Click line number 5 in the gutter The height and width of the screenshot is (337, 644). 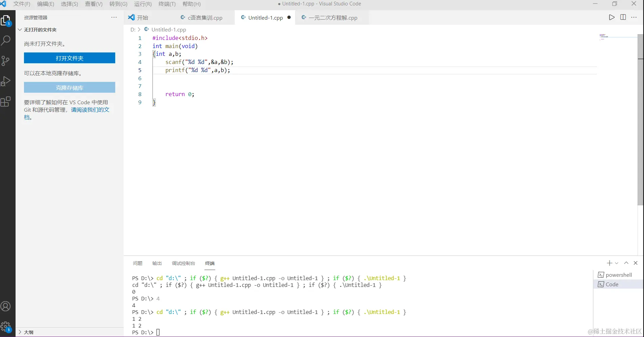[x=140, y=70]
